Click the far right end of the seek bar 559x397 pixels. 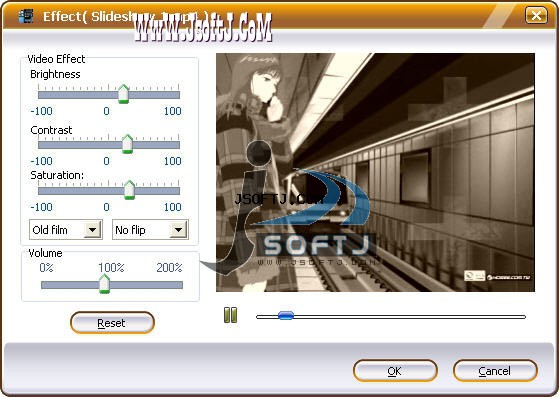point(523,316)
